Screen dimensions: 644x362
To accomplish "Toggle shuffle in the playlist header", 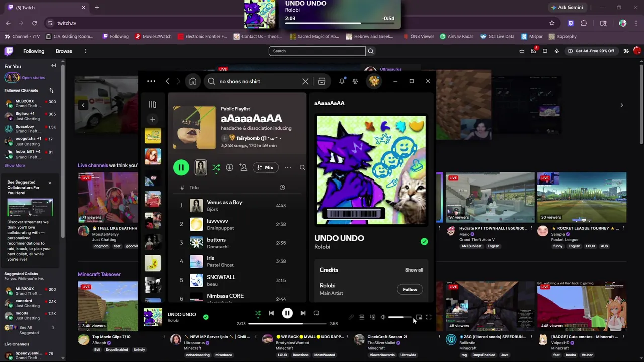I will click(216, 167).
